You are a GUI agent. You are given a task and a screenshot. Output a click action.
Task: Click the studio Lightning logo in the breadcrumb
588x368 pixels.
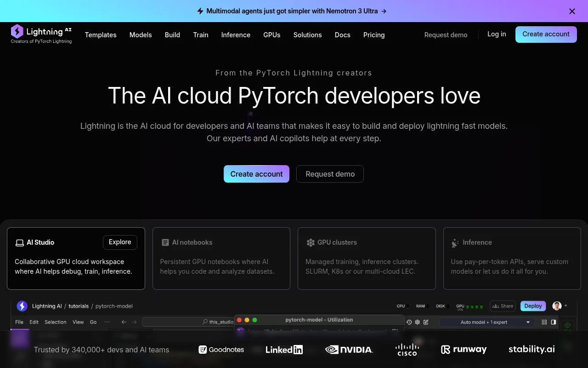(22, 306)
